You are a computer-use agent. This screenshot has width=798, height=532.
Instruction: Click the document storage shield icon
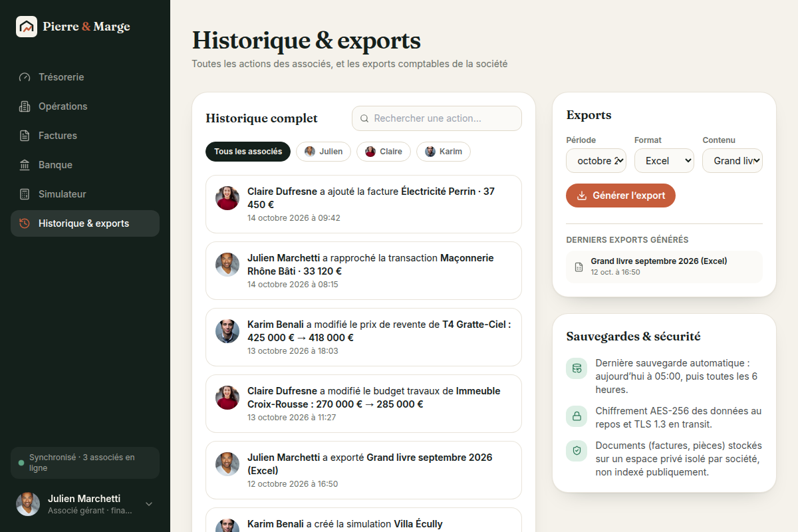[577, 451]
